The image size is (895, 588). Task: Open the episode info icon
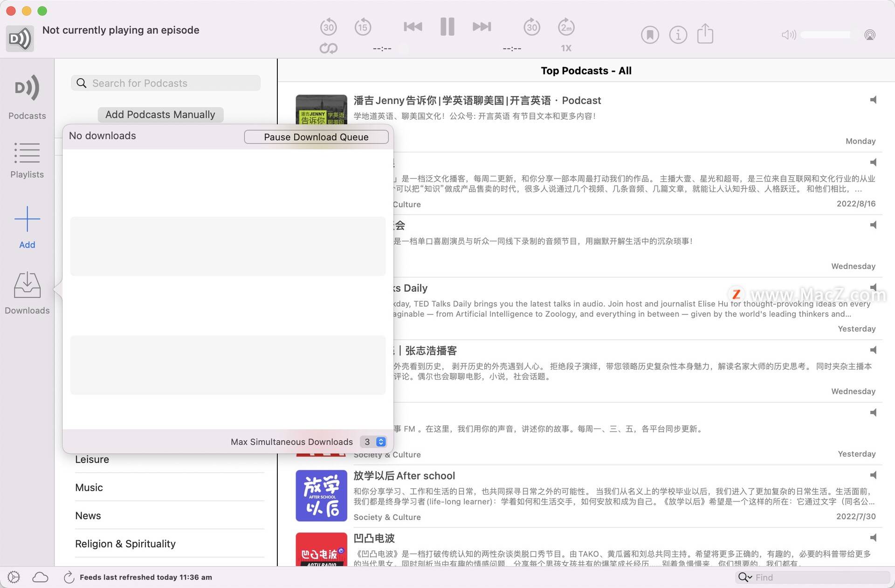coord(678,34)
